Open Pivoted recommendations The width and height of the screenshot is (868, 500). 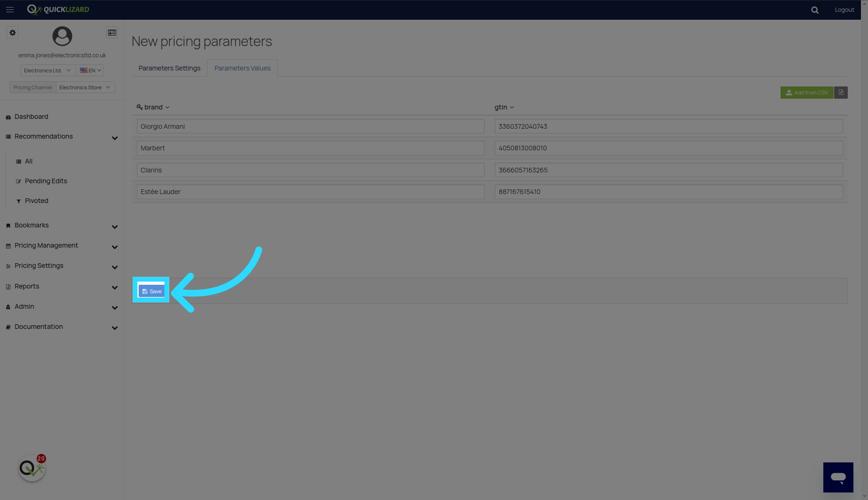(x=36, y=201)
